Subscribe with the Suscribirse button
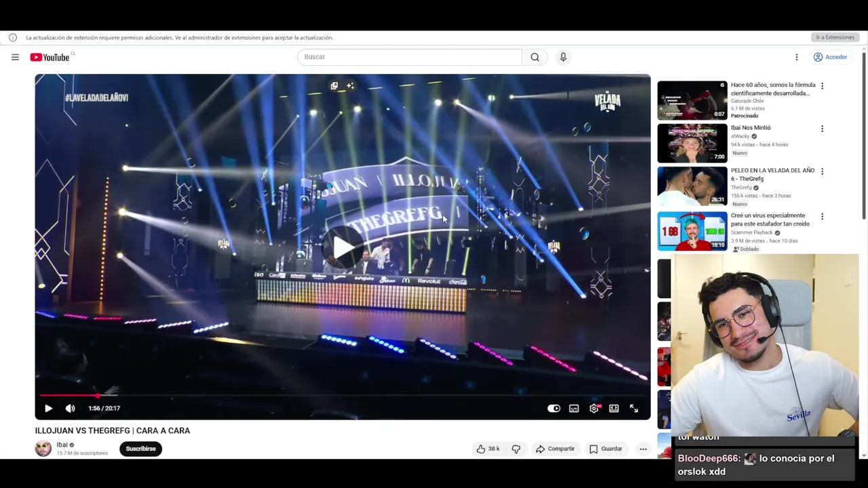The height and width of the screenshot is (488, 868). 140,449
